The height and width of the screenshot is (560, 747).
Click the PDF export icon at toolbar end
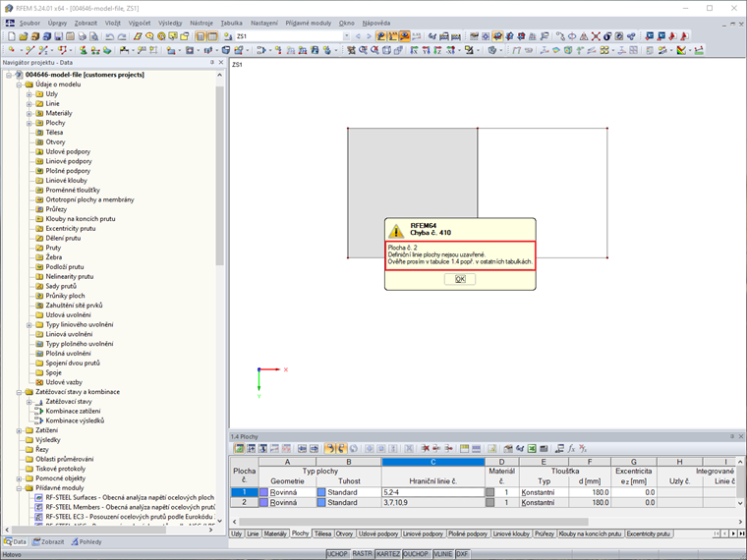(x=685, y=36)
